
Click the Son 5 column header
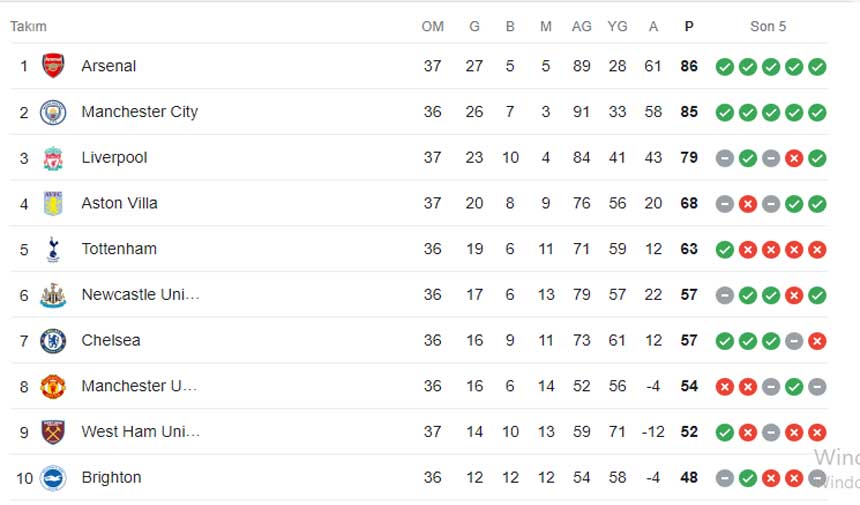tap(768, 26)
